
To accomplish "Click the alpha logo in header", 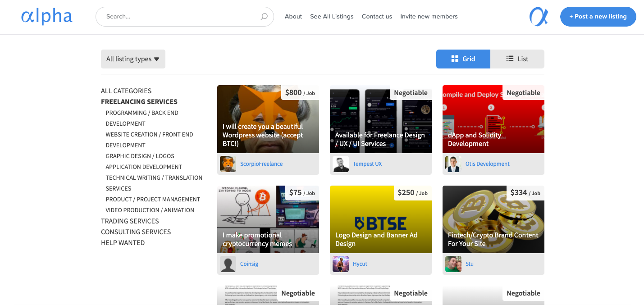I will tap(46, 16).
